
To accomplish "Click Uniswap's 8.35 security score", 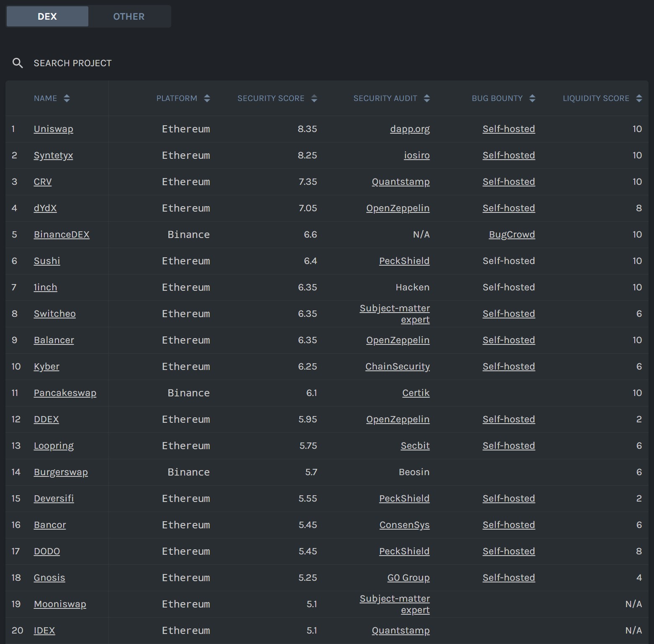I will click(x=307, y=129).
